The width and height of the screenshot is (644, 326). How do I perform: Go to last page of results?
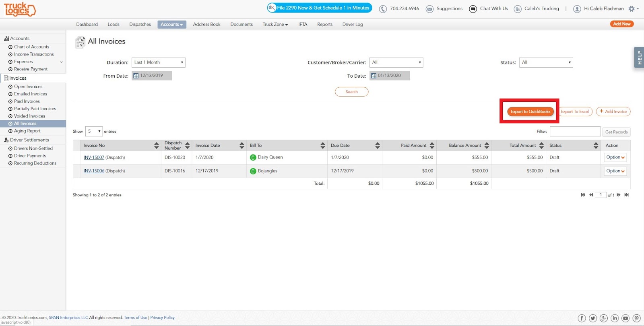pyautogui.click(x=627, y=195)
